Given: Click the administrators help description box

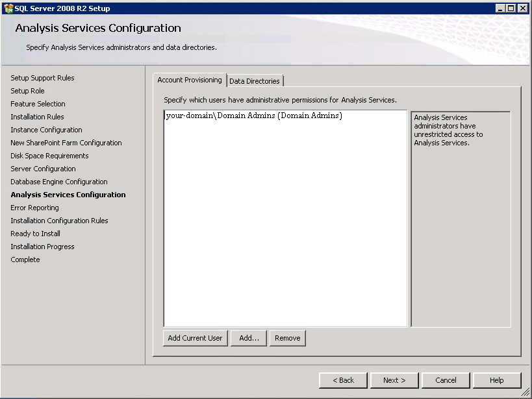Looking at the screenshot, I should point(461,219).
